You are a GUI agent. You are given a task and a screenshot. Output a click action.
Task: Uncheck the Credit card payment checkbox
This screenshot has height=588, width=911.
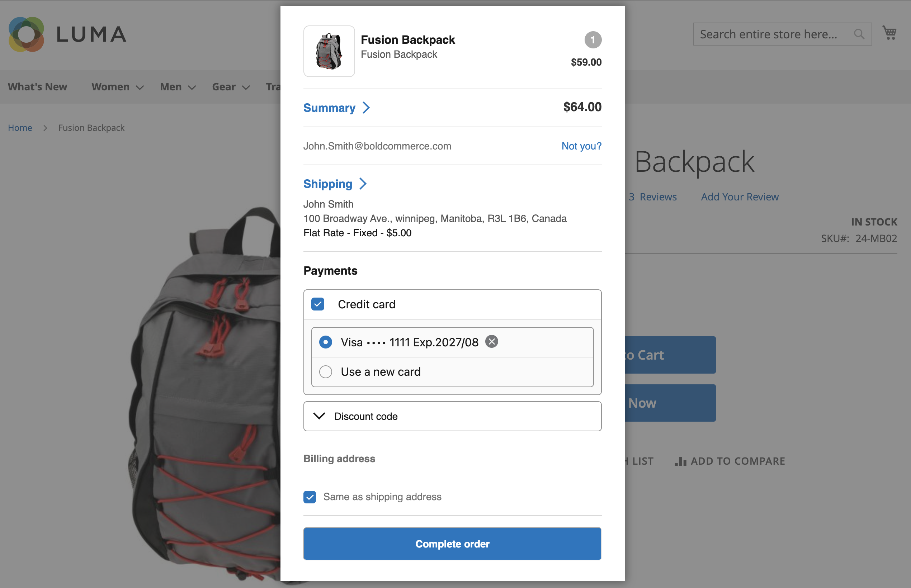[x=317, y=304]
